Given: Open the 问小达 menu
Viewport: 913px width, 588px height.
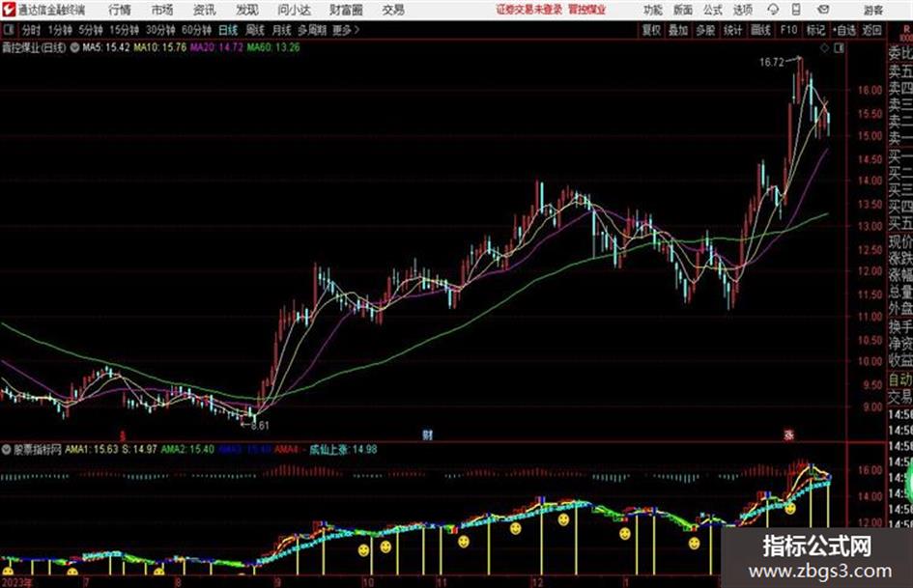Looking at the screenshot, I should coord(294,10).
